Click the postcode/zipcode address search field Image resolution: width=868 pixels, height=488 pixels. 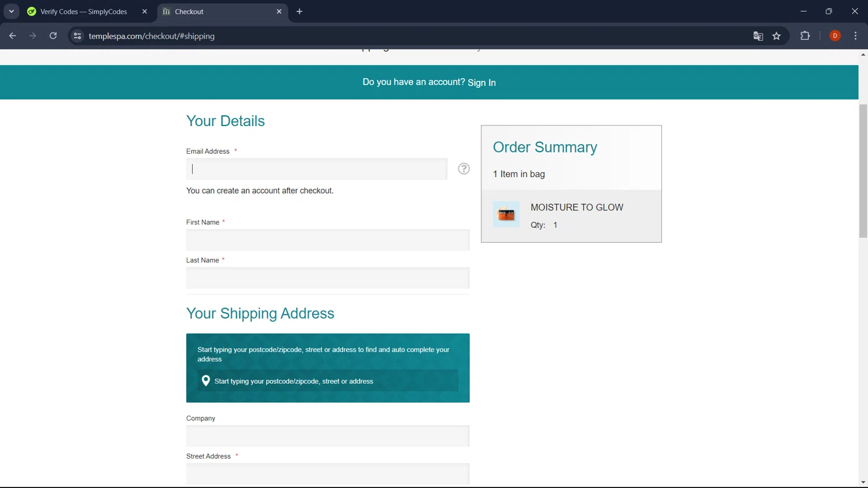click(328, 381)
